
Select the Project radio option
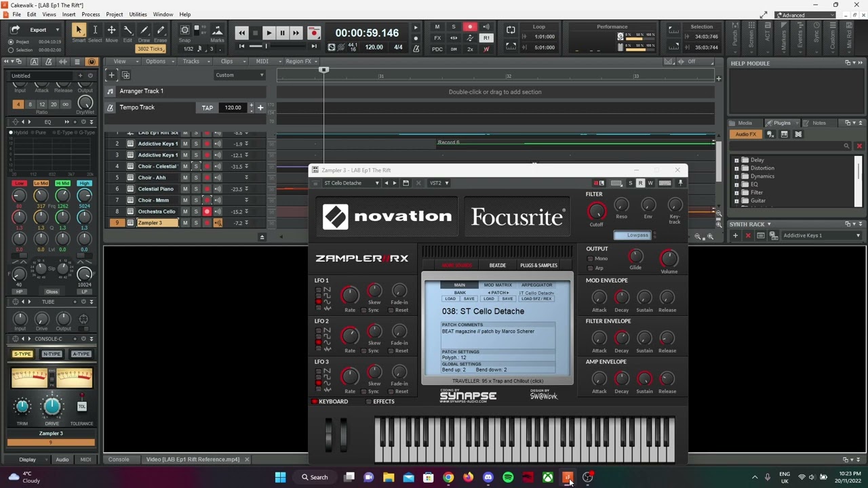(x=10, y=42)
